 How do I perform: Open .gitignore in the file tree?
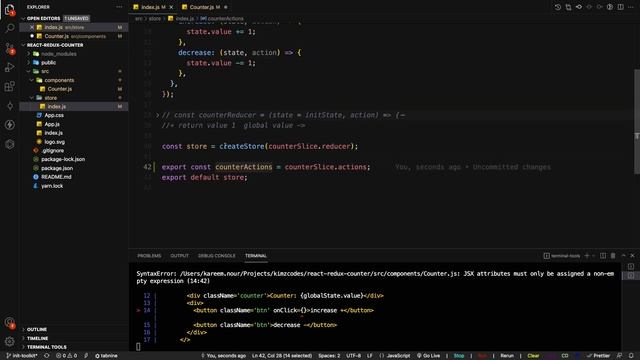(52, 151)
